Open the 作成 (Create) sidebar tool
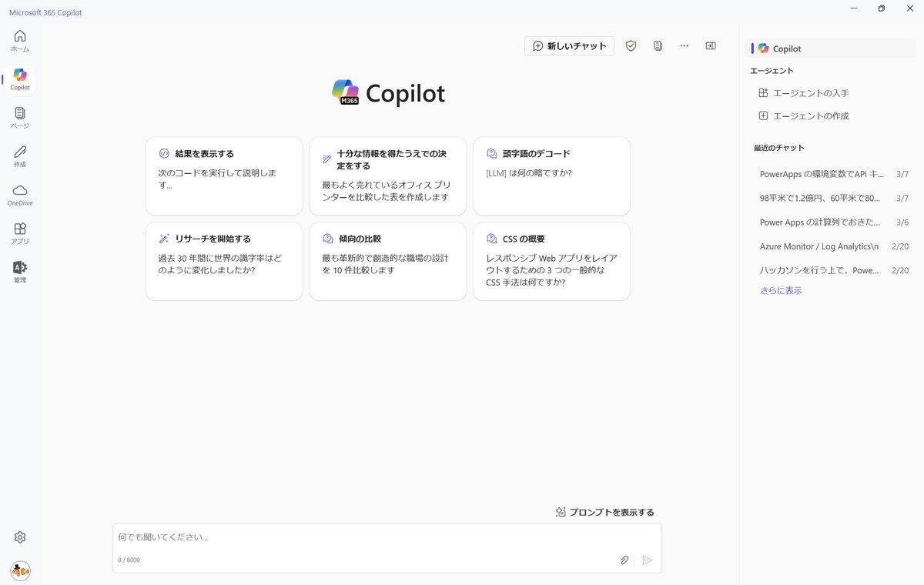 (x=19, y=155)
